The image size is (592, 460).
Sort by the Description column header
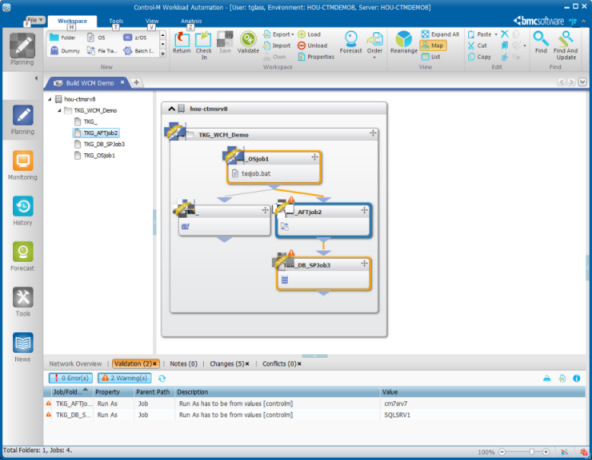pos(278,392)
